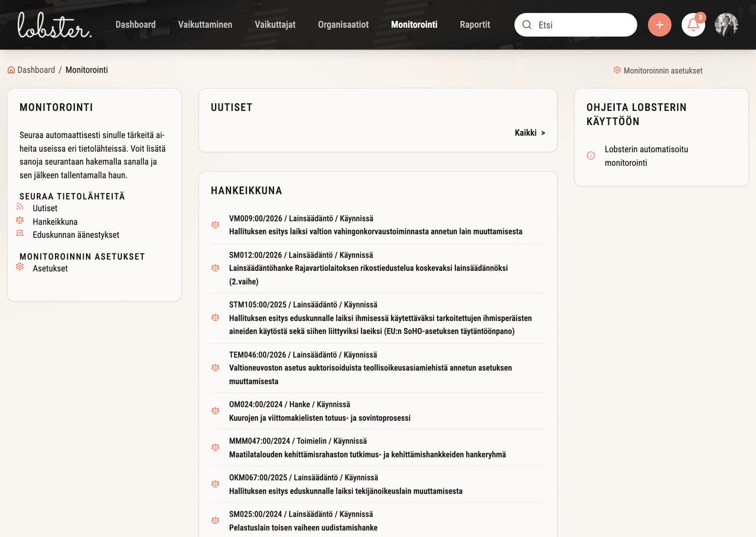756x537 pixels.
Task: Click scales icon of SM012:00/2026 row
Action: point(215,268)
